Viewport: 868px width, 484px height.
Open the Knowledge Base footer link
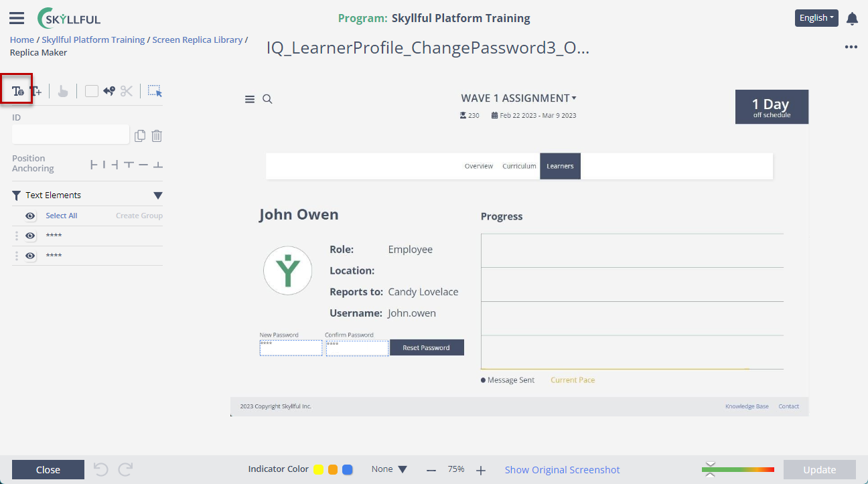pos(747,406)
